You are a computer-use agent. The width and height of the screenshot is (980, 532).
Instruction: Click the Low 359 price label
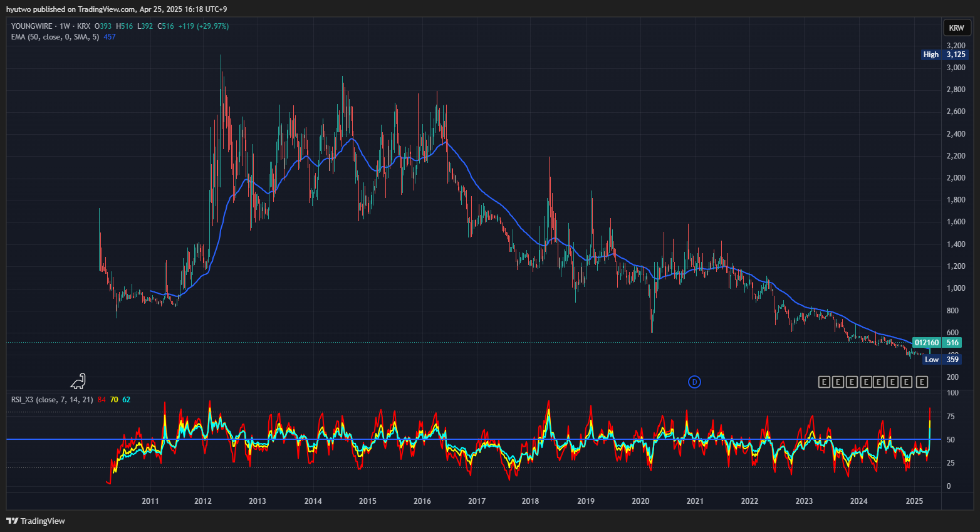[x=942, y=360]
